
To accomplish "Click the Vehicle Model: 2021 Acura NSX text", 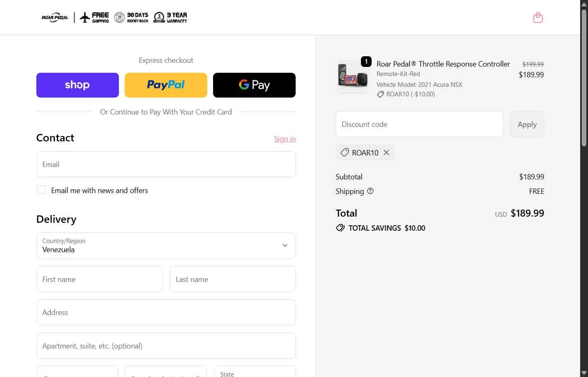I will pyautogui.click(x=419, y=84).
